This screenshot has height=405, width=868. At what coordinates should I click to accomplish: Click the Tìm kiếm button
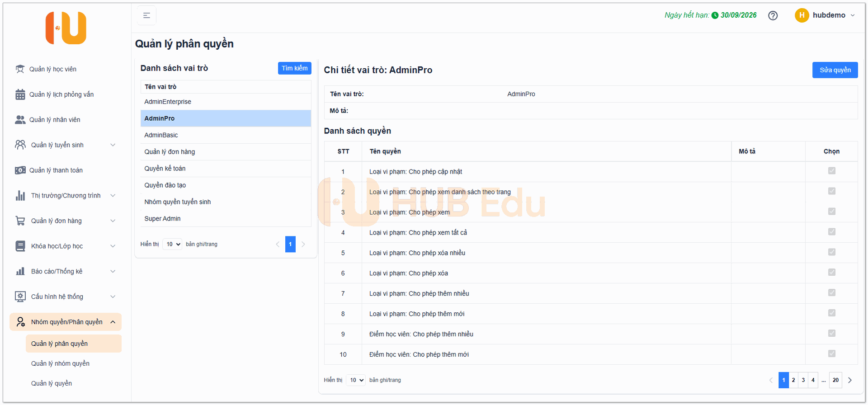tap(294, 68)
